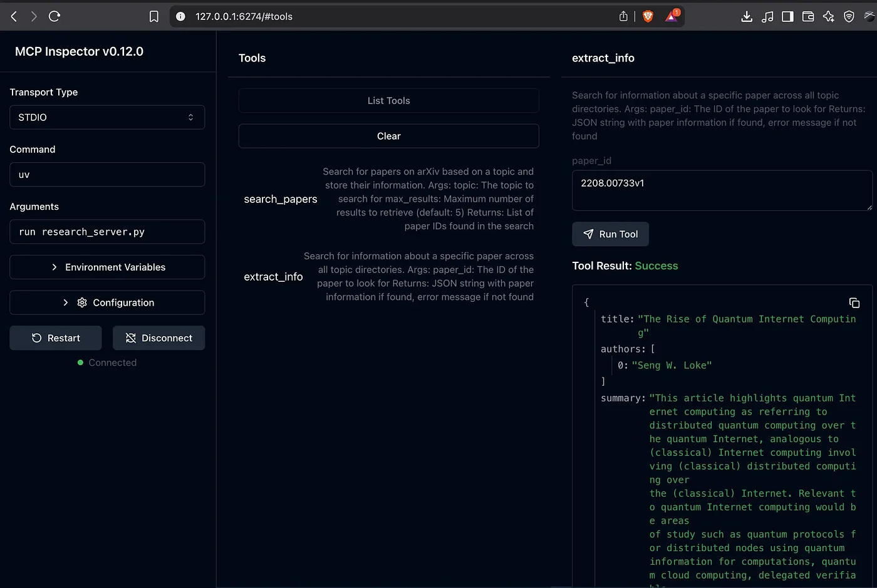
Task: Open the Leo AI sparkle icon
Action: [x=828, y=16]
